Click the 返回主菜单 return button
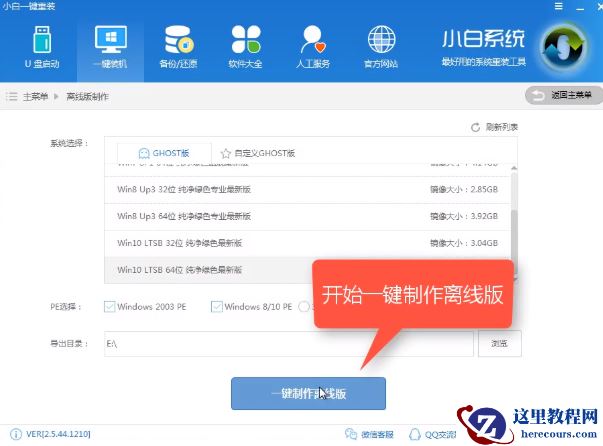 564,95
